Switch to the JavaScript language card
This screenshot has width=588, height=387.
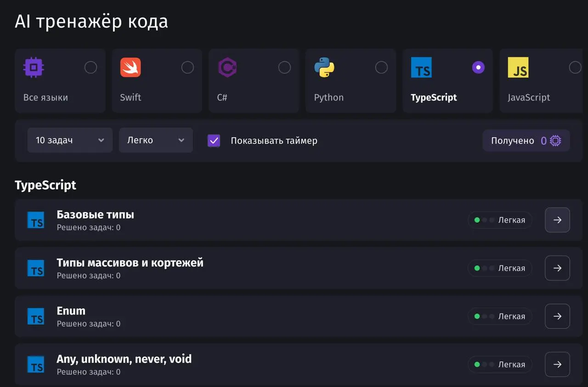click(541, 81)
